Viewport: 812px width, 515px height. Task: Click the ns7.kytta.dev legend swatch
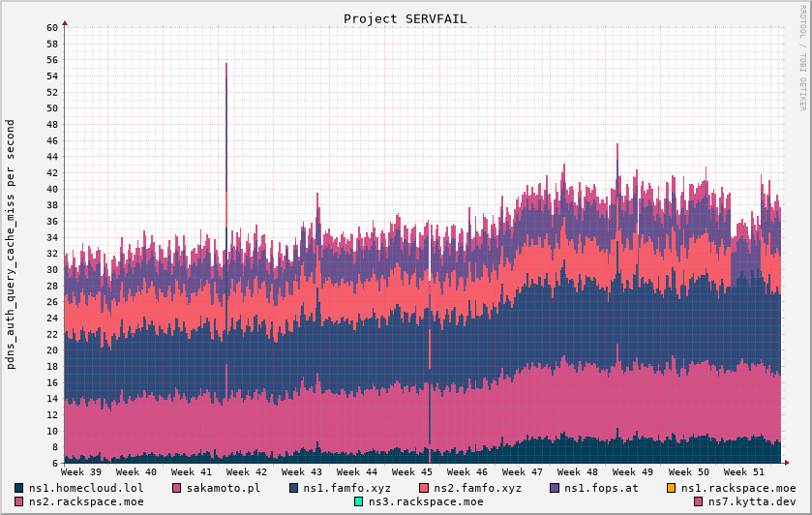699,501
